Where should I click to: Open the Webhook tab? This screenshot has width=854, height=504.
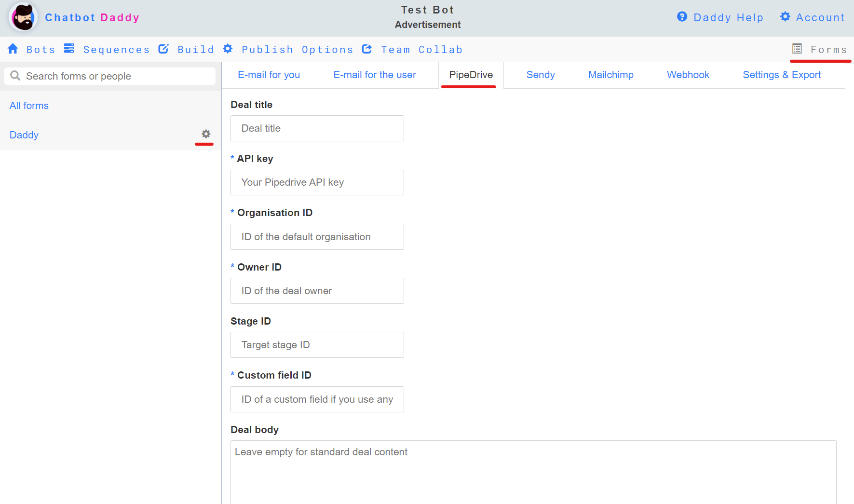click(x=688, y=75)
